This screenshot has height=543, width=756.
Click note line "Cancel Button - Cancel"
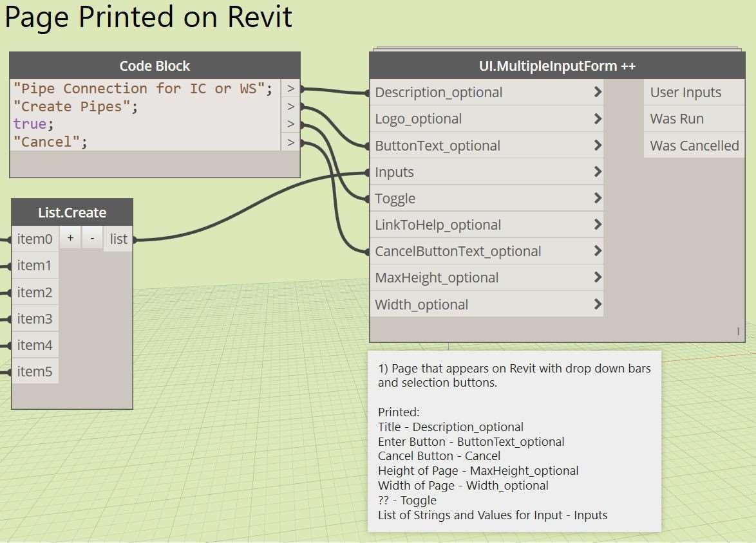pos(439,456)
